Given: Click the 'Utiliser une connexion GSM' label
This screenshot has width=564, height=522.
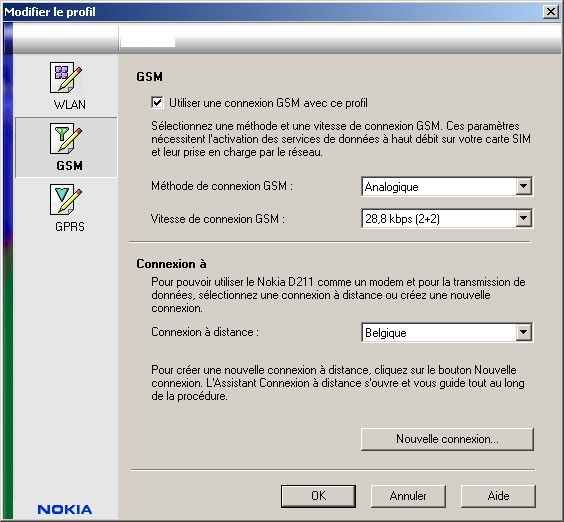Looking at the screenshot, I should tap(268, 103).
